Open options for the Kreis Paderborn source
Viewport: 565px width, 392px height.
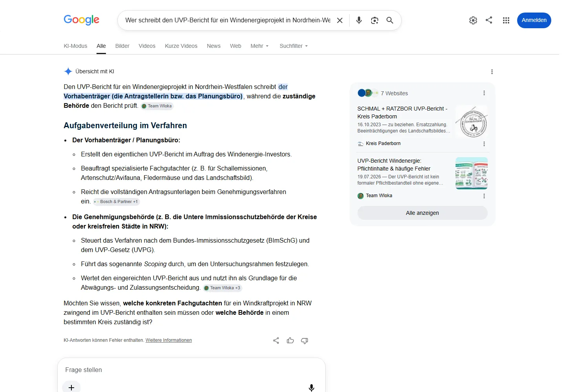coord(484,144)
